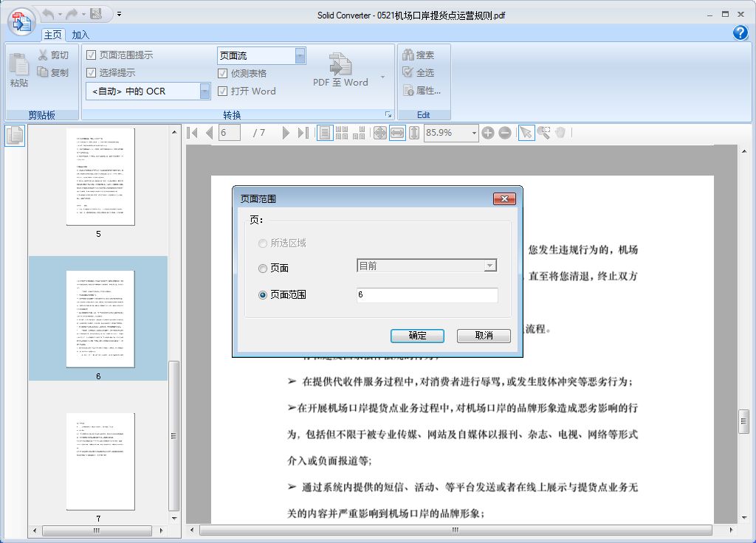This screenshot has height=543, width=756.
Task: Click the fit height icon
Action: pos(414,133)
